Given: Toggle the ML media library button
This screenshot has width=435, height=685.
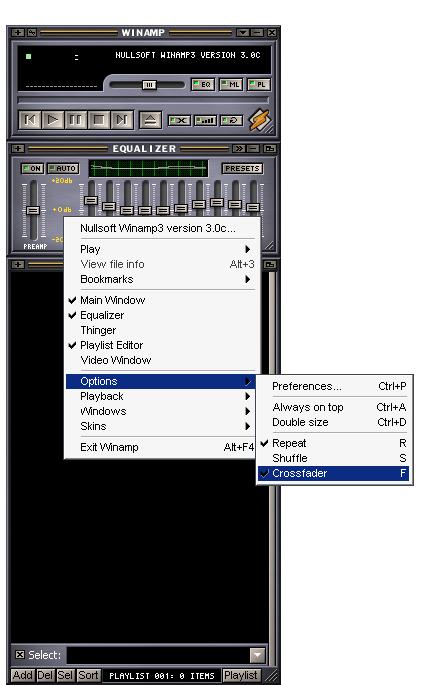Looking at the screenshot, I should (x=231, y=84).
